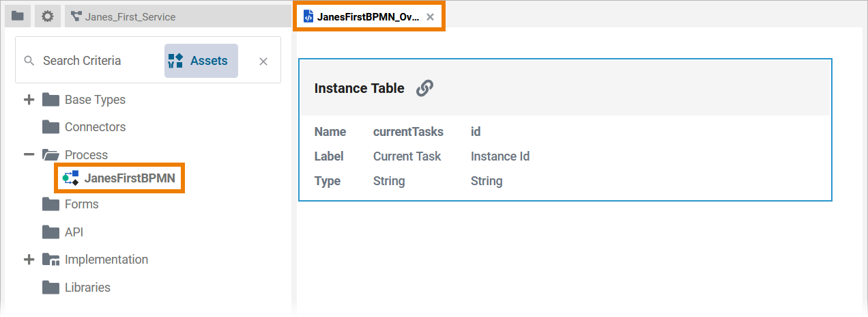Click the folder icon in top bar

click(18, 16)
